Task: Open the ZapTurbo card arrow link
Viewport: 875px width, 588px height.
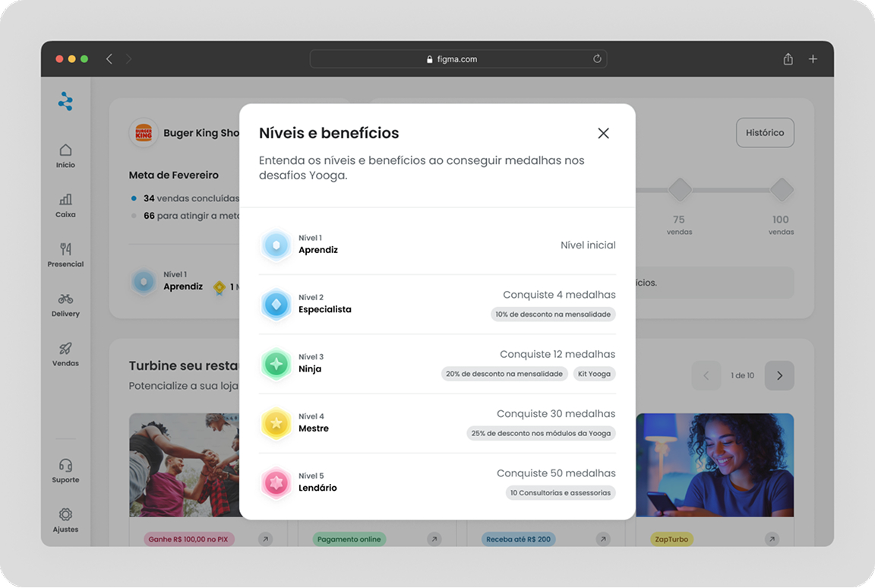Action: 772,539
